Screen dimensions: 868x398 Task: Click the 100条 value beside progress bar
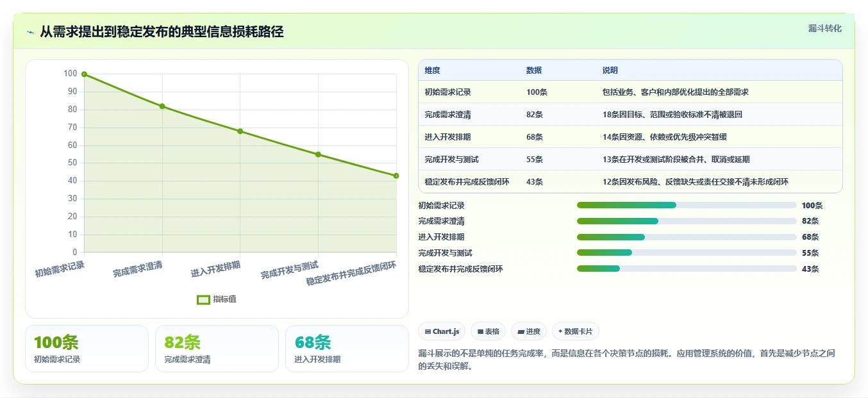click(812, 206)
